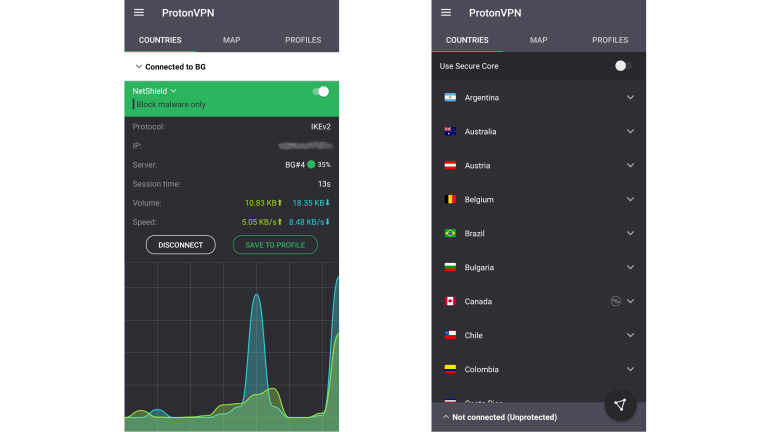768x432 pixels.
Task: Expand the Belgium server list
Action: click(x=630, y=199)
